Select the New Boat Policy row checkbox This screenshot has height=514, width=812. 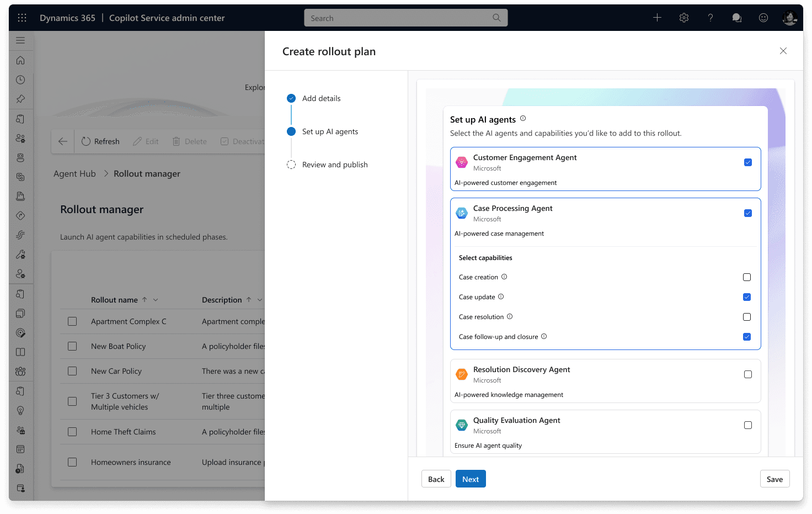point(72,346)
